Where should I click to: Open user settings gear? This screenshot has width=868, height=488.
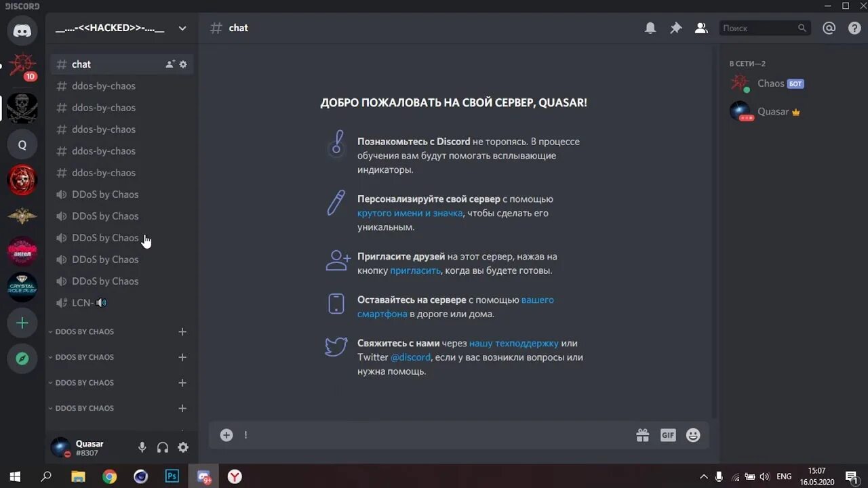click(183, 447)
